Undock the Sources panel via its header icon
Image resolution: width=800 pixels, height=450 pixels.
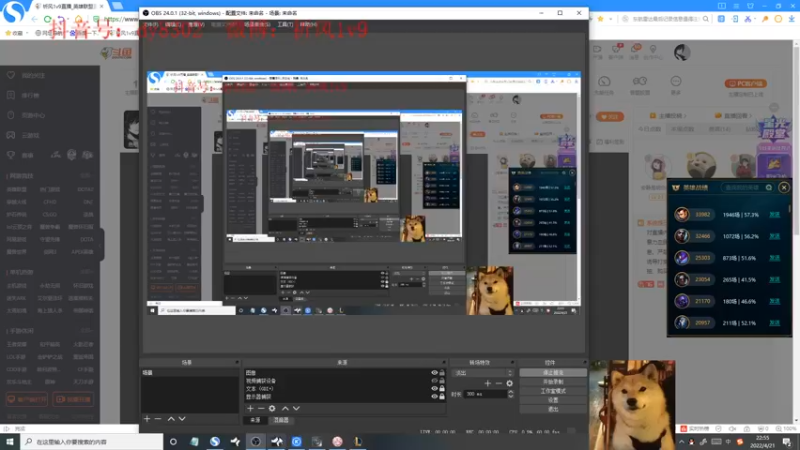click(443, 362)
